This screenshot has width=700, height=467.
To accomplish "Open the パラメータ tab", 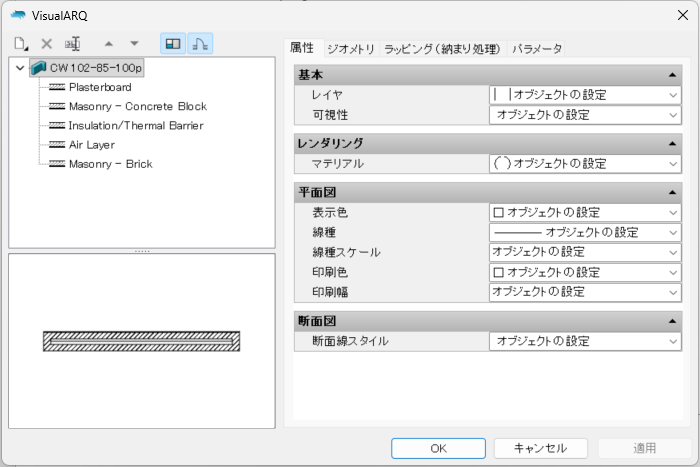I will pos(537,49).
